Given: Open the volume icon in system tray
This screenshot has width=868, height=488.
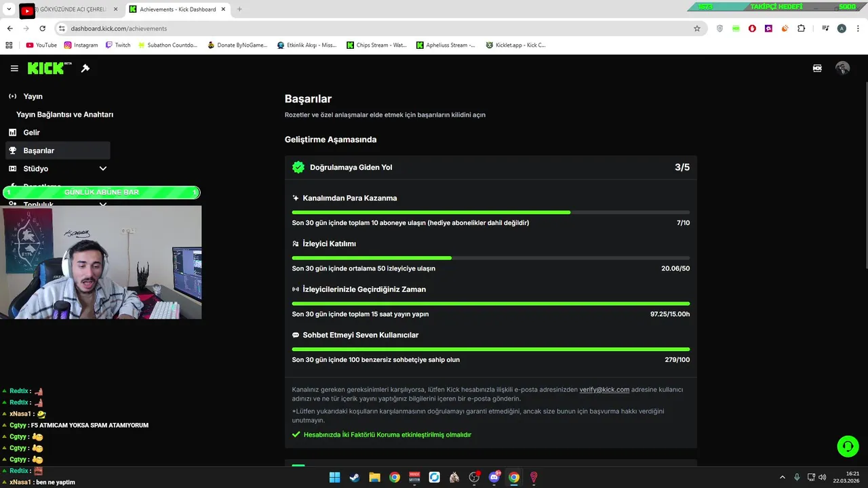Looking at the screenshot, I should click(822, 477).
